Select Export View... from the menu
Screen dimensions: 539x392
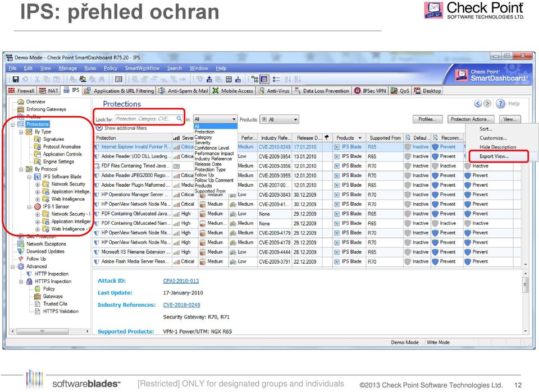point(494,156)
